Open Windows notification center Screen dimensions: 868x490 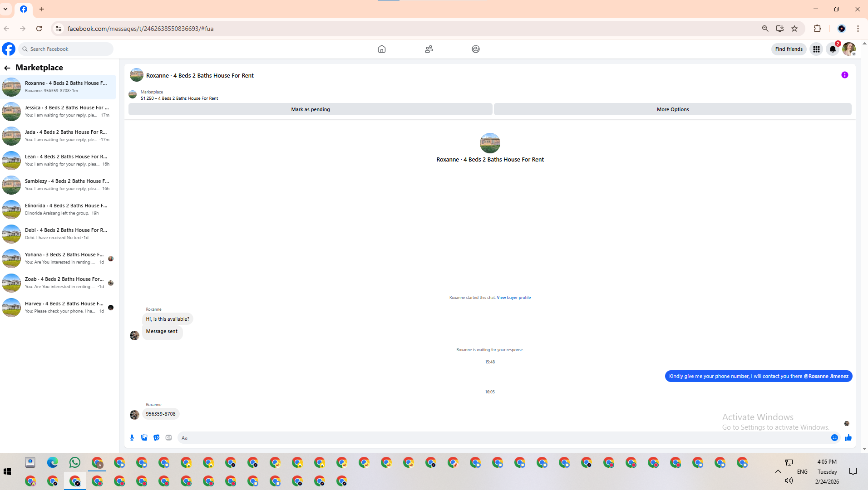point(853,471)
